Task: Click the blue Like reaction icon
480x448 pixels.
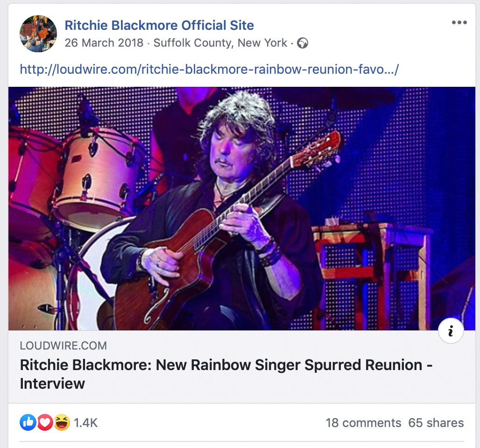Action: [x=28, y=423]
